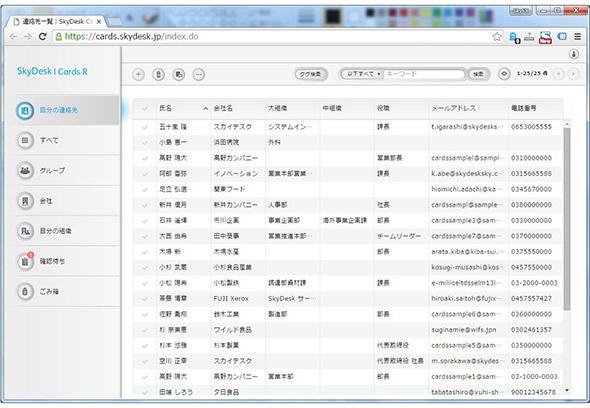Click the タグ検索 button
Viewport: 590px width, 408px height.
coord(311,74)
